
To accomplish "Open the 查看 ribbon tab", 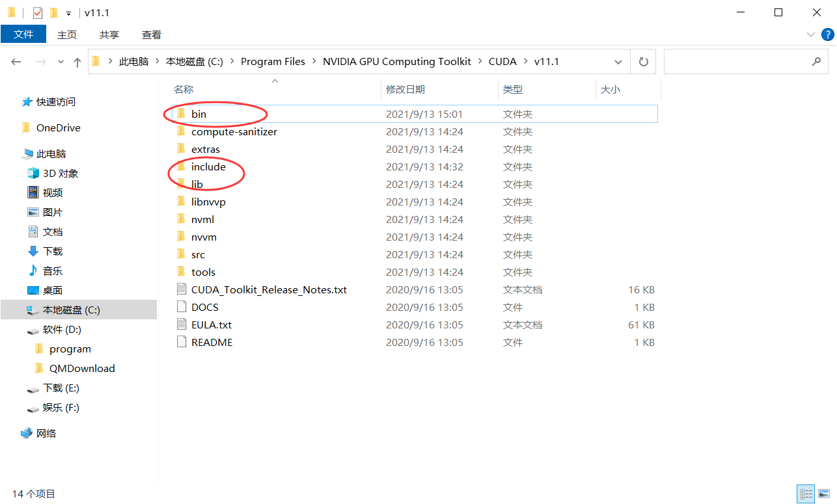I will (x=152, y=34).
